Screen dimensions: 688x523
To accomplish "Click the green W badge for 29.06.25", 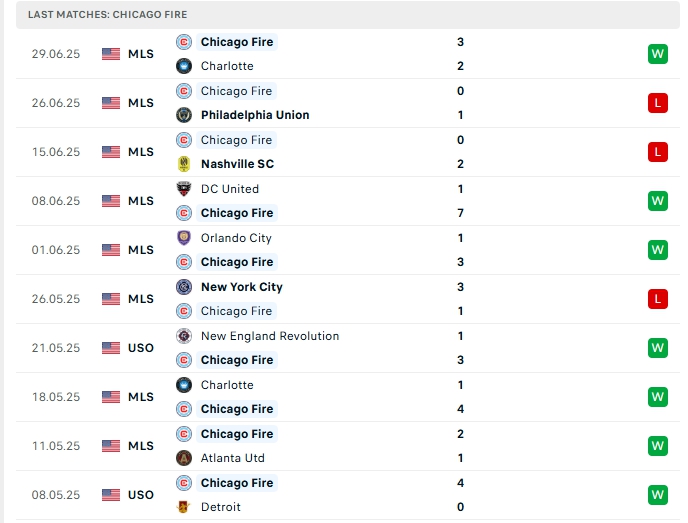I will (x=657, y=54).
